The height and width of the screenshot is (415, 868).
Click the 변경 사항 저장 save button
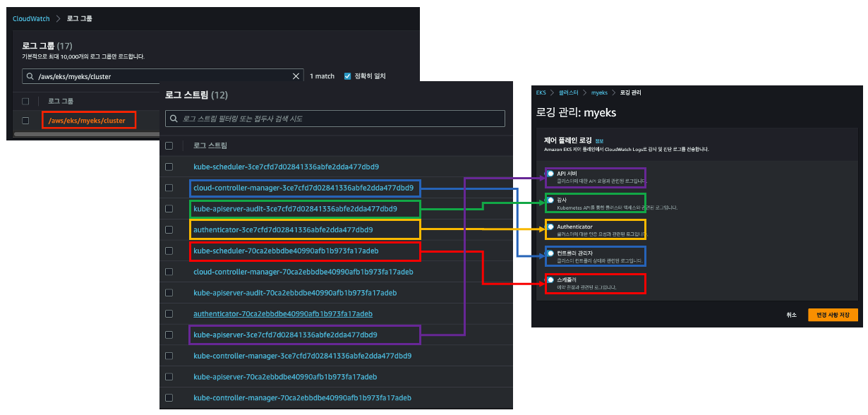point(833,314)
